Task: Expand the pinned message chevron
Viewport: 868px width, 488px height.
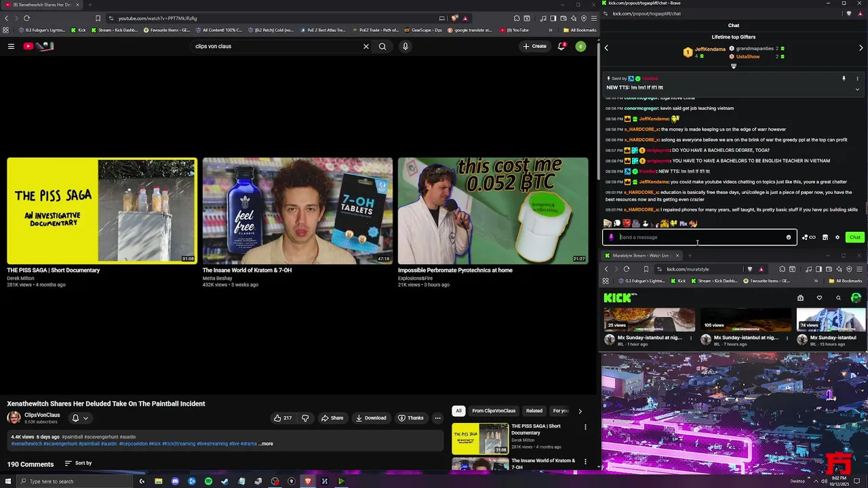Action: 857,89
